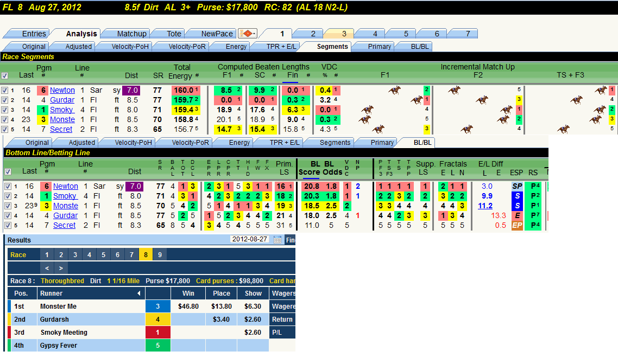Click Secret's horse icon in the TS + F3 column

point(563,129)
